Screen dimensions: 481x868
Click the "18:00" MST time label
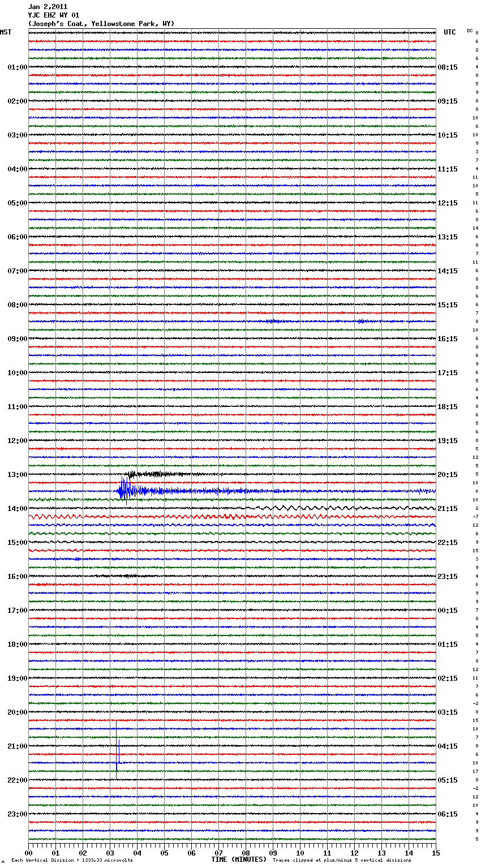tap(18, 644)
